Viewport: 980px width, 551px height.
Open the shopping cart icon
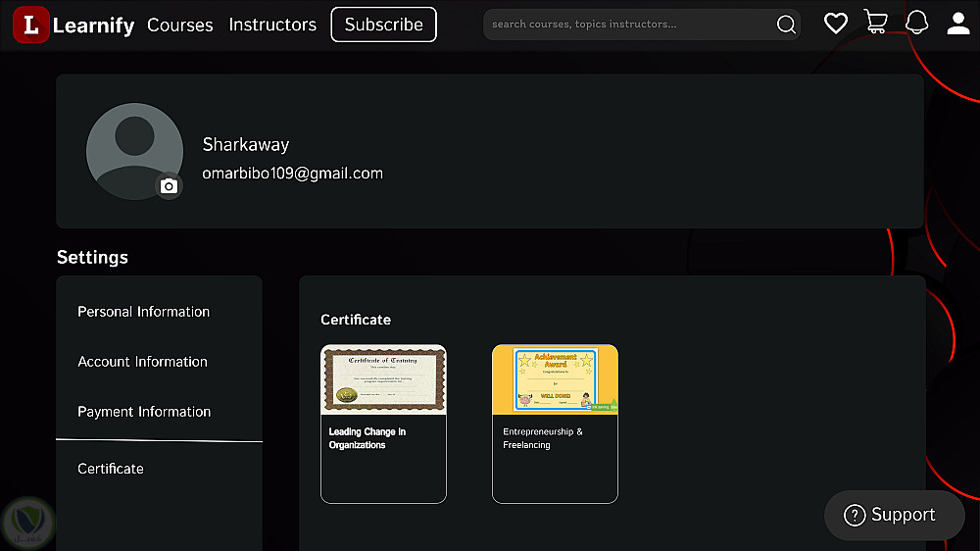(875, 22)
